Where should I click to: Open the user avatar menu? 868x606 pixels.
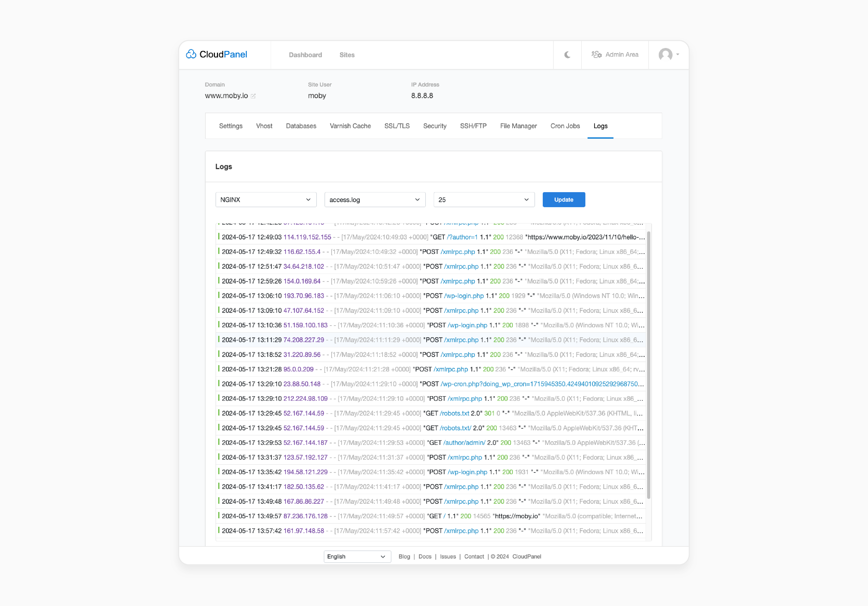tap(665, 55)
